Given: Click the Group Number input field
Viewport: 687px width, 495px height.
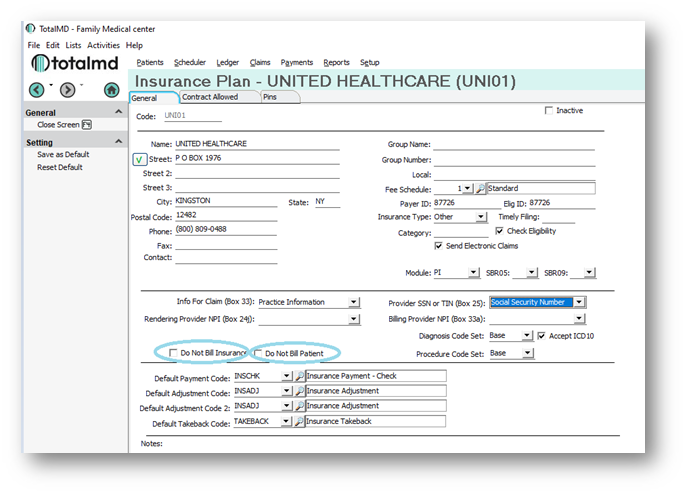Looking at the screenshot, I should click(513, 159).
